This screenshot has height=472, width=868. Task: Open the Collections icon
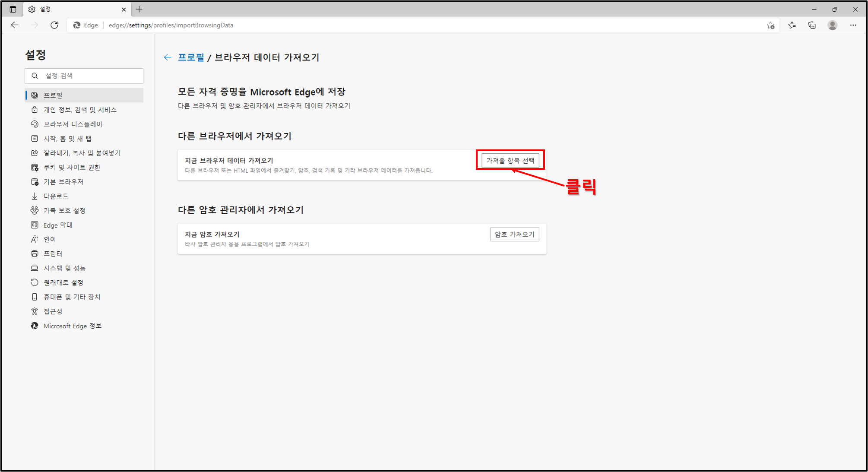pos(812,25)
